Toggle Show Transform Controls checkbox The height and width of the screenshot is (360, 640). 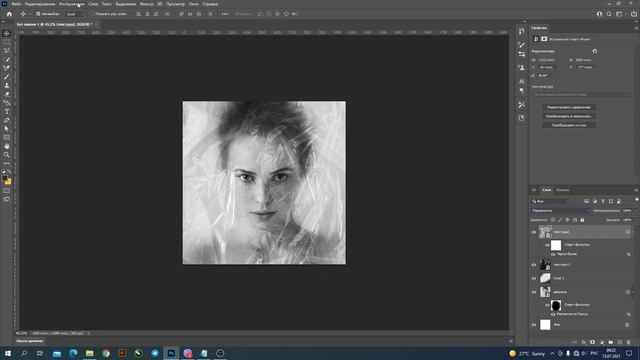pyautogui.click(x=93, y=14)
